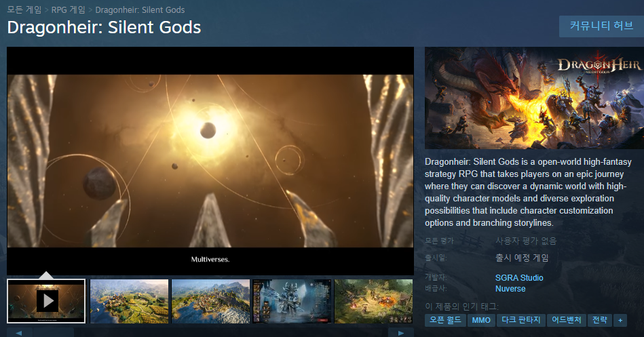
Task: Click the left scroll arrow of thumbnail strip
Action: pos(19,332)
